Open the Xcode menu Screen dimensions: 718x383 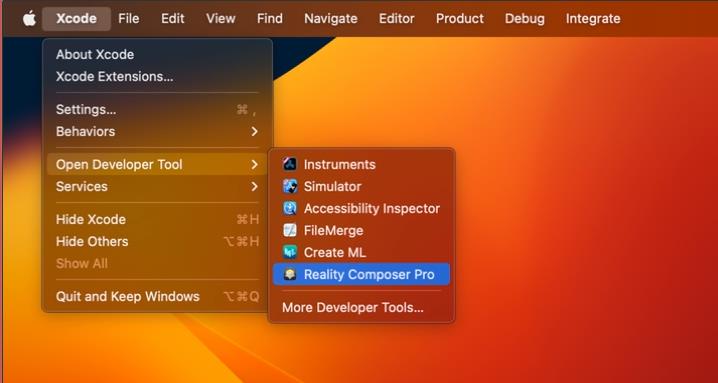tap(76, 19)
